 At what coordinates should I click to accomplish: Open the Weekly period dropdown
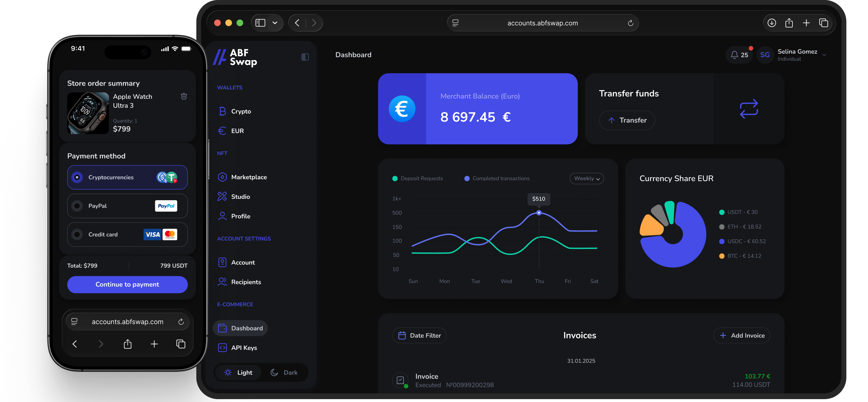click(x=586, y=178)
